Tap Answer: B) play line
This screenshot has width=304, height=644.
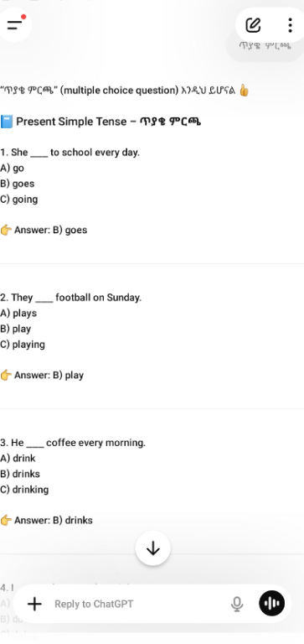(x=42, y=375)
